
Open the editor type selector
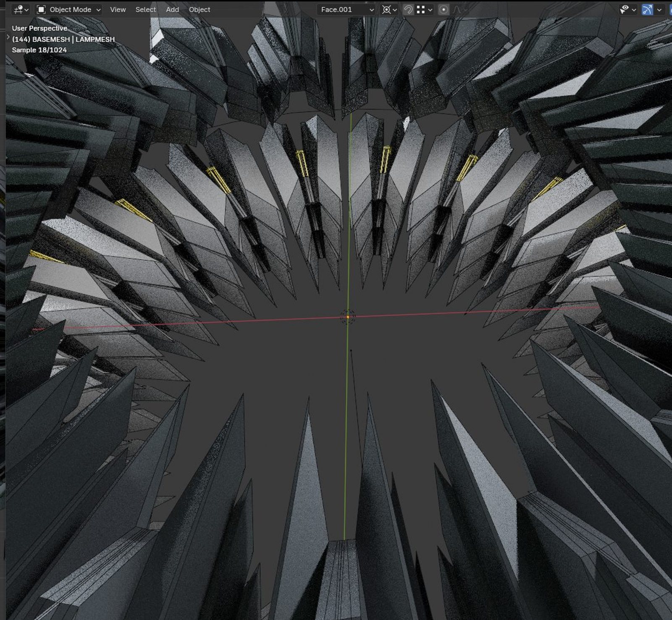tap(21, 9)
